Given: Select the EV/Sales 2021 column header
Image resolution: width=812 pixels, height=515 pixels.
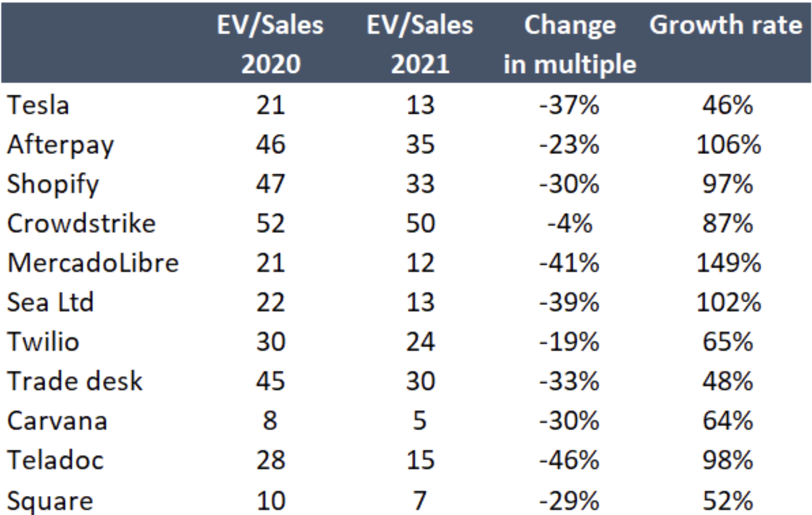Looking at the screenshot, I should click(x=420, y=44).
